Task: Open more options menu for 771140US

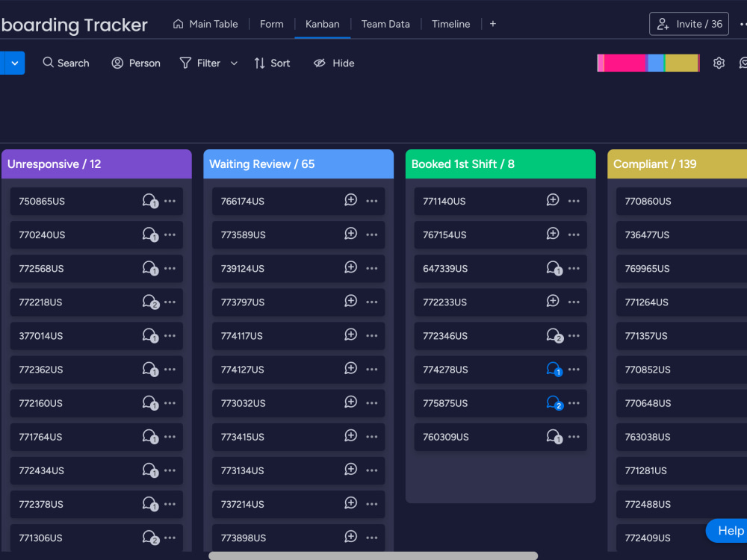Action: point(574,201)
